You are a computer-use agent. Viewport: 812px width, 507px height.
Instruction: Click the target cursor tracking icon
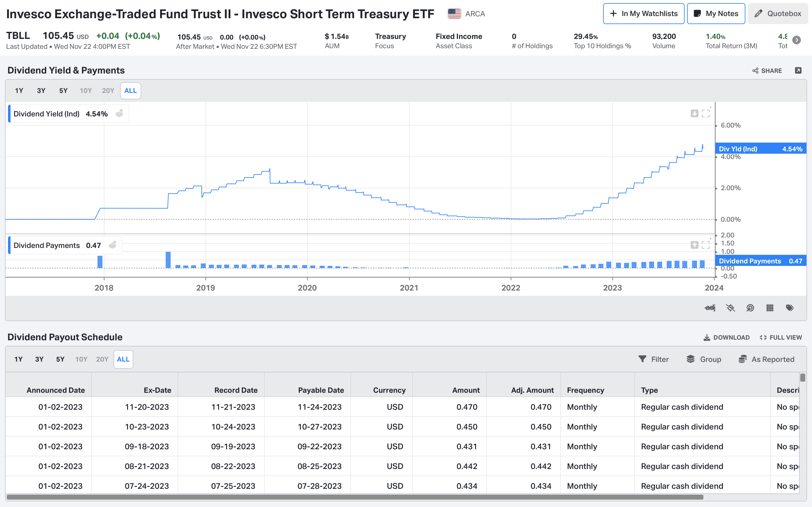(x=750, y=308)
